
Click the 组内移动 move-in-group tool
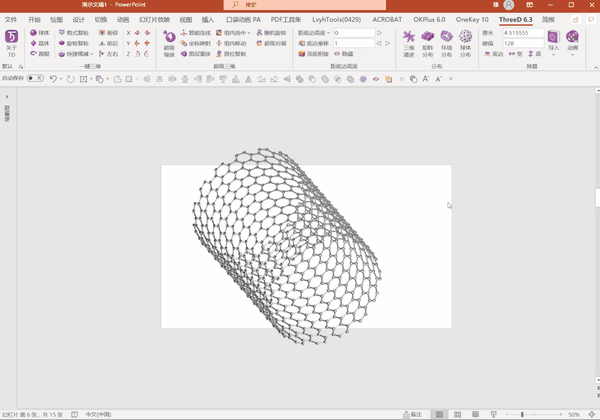coord(231,43)
